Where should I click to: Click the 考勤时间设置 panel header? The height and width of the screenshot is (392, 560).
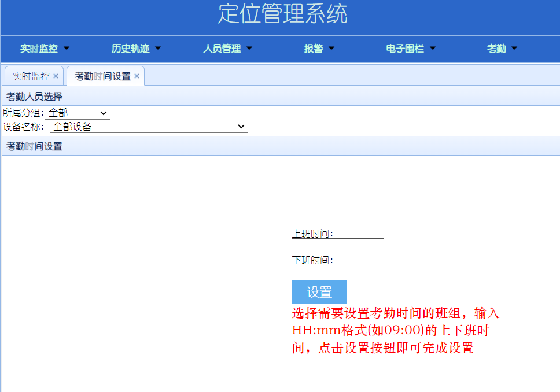[35, 146]
